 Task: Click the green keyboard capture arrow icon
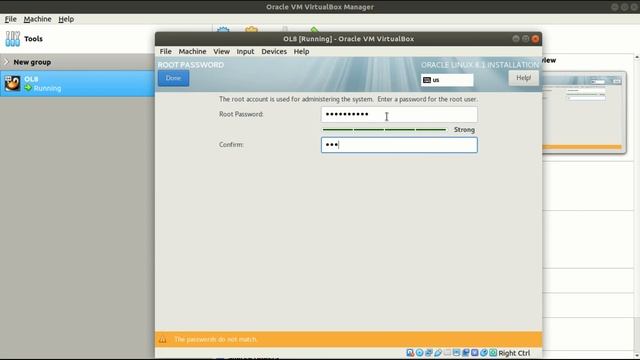(493, 353)
